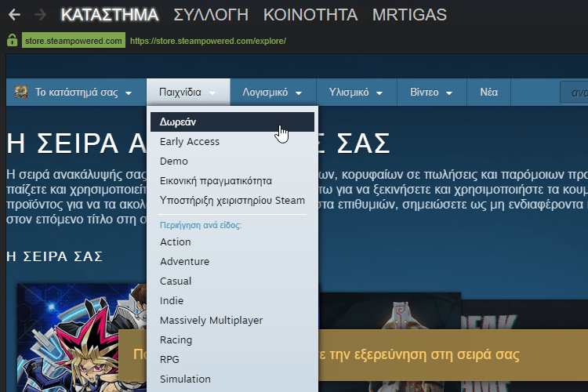Browse the Casual genre
Image resolution: width=588 pixels, height=392 pixels.
point(232,281)
